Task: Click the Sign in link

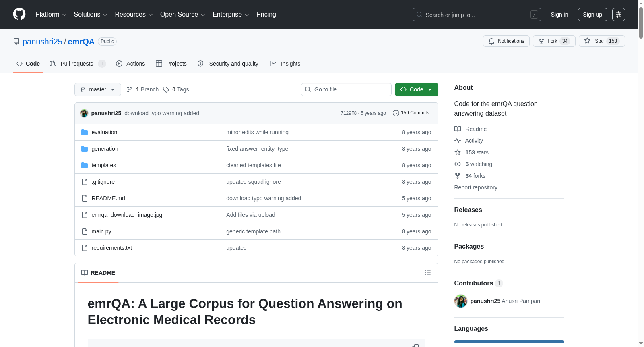Action: (x=559, y=15)
